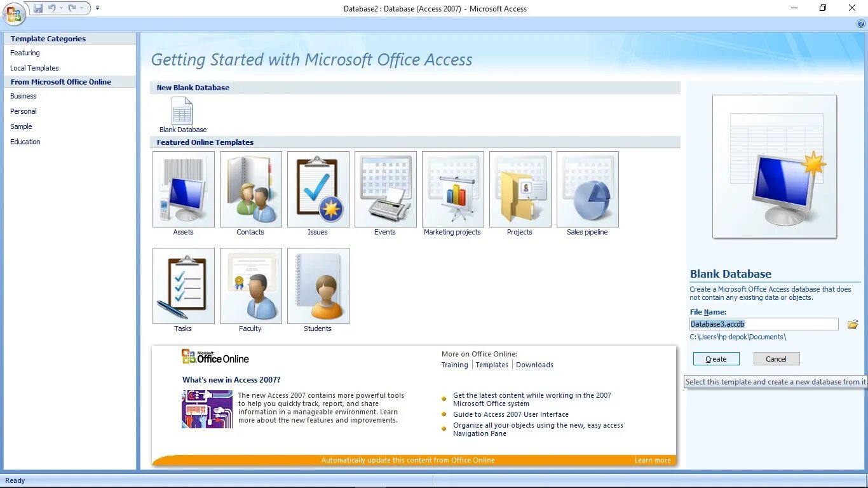868x488 pixels.
Task: Open the Education templates category
Action: tap(25, 142)
